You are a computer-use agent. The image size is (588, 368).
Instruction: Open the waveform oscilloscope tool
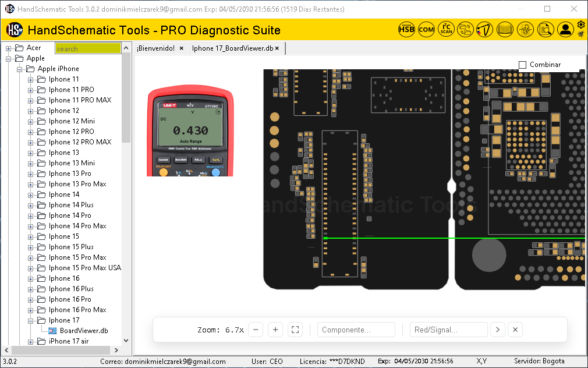[525, 29]
